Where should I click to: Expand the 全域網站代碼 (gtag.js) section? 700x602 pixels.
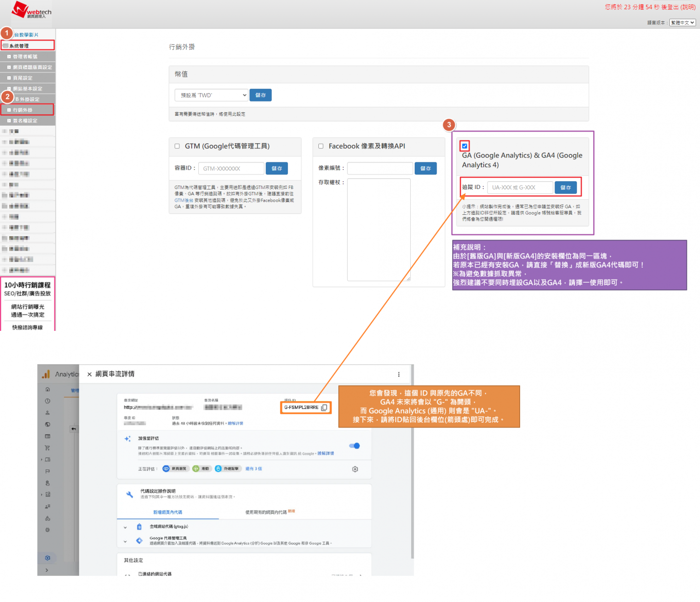(x=125, y=527)
